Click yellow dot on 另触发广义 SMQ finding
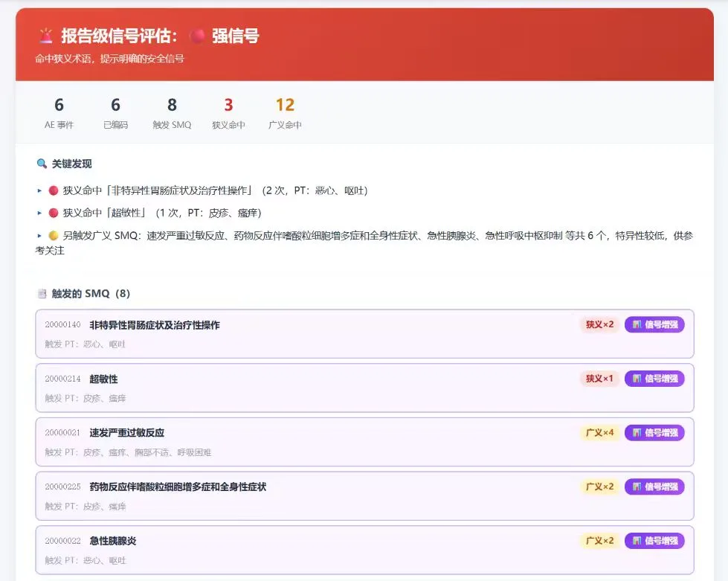The image size is (728, 581). (x=54, y=236)
